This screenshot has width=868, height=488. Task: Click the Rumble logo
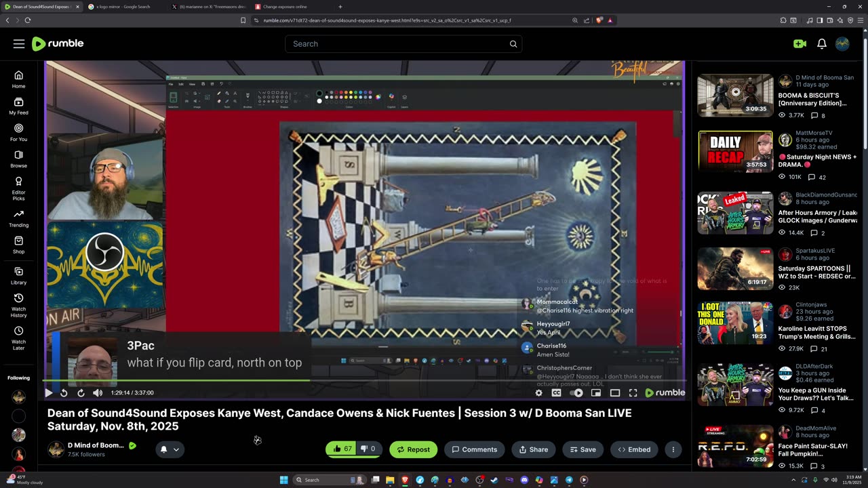click(58, 43)
